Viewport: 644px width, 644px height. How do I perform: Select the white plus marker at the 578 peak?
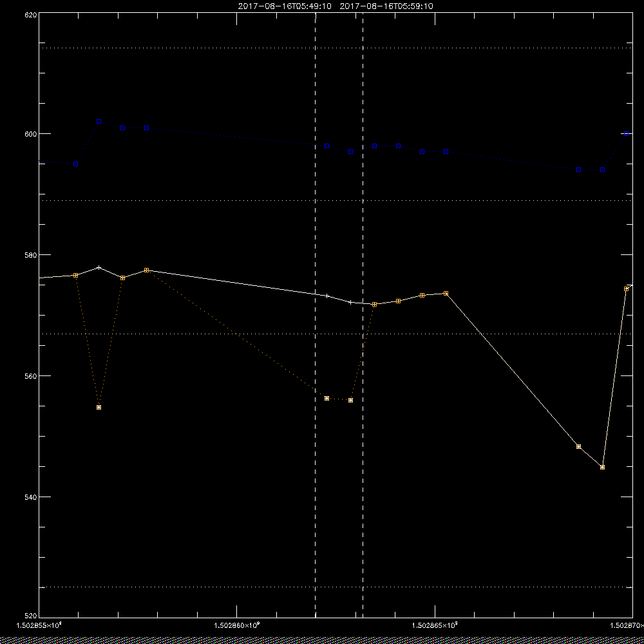[99, 267]
